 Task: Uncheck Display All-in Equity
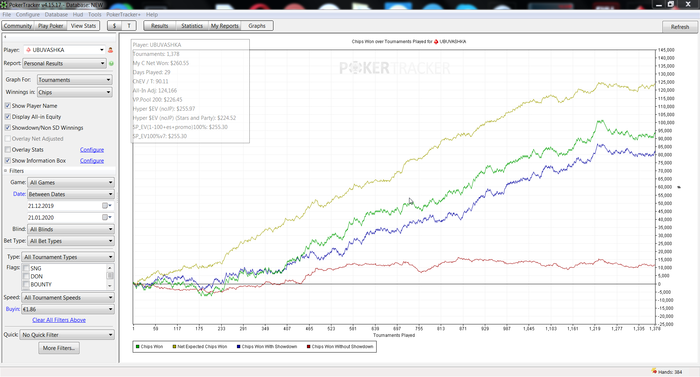click(8, 117)
